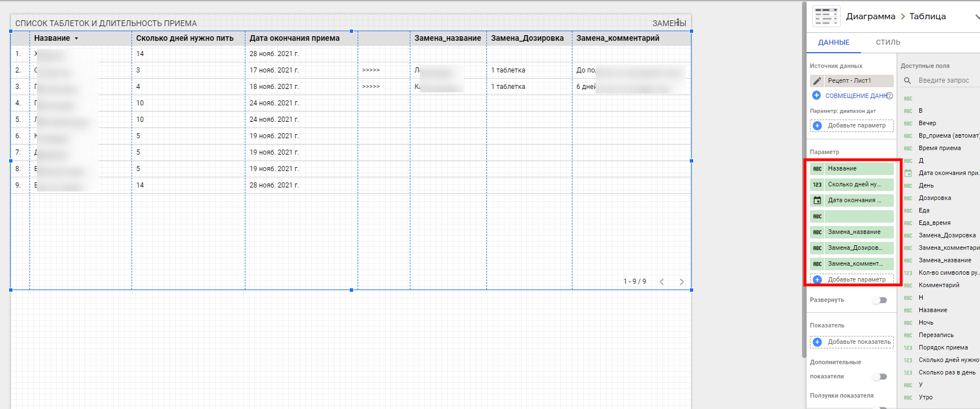Click the СОВМЕЩЕНИЕ ДАННЫХ link
The width and height of the screenshot is (980, 409).
coord(856,96)
